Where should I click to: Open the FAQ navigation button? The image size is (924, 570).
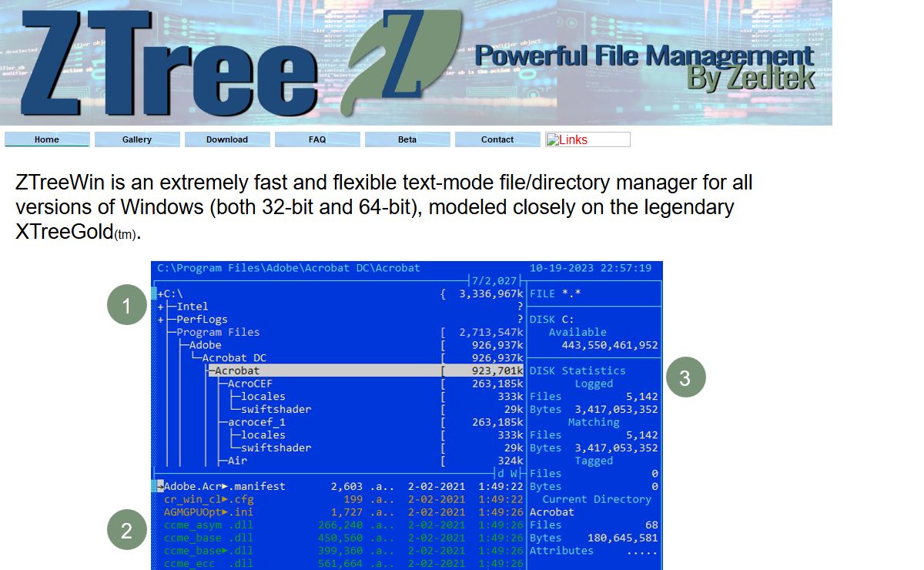tap(317, 139)
